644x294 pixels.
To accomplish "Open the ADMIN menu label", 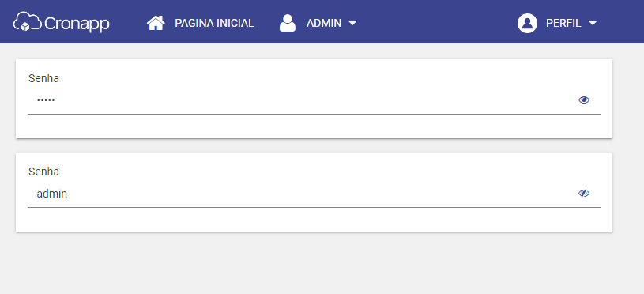I will click(324, 23).
